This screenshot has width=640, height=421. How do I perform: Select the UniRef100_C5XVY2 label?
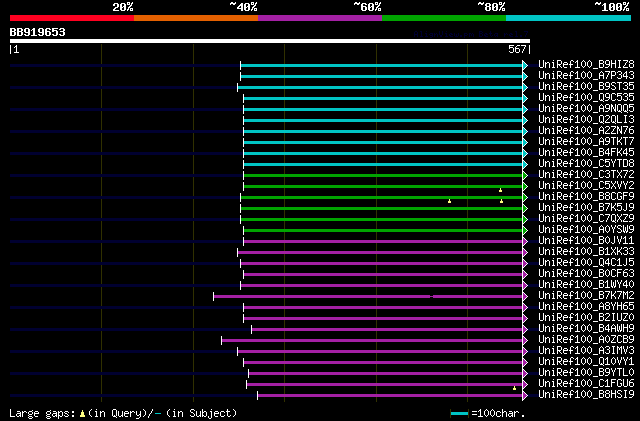[x=586, y=186]
